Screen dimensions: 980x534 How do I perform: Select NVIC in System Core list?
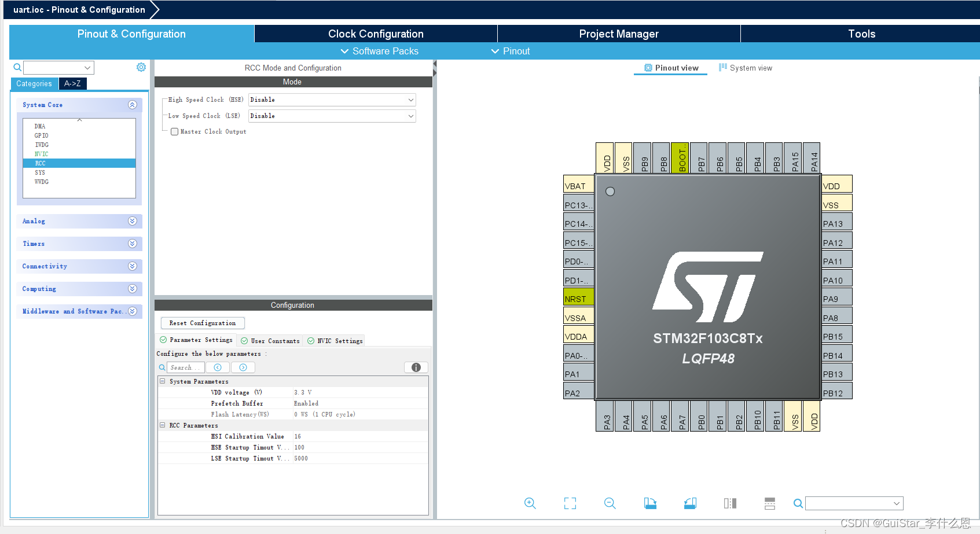click(x=41, y=154)
